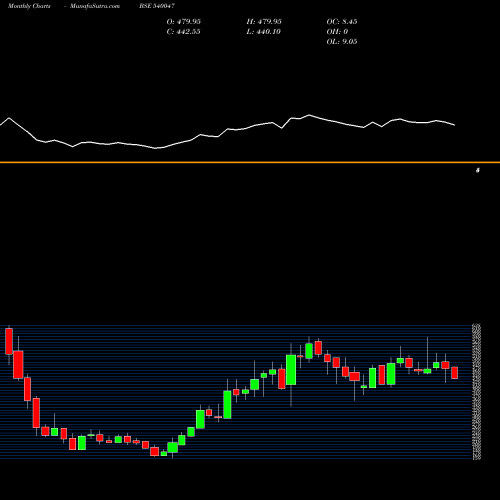Click the last red candlestick on the right
The width and height of the screenshot is (500, 500).
454,373
